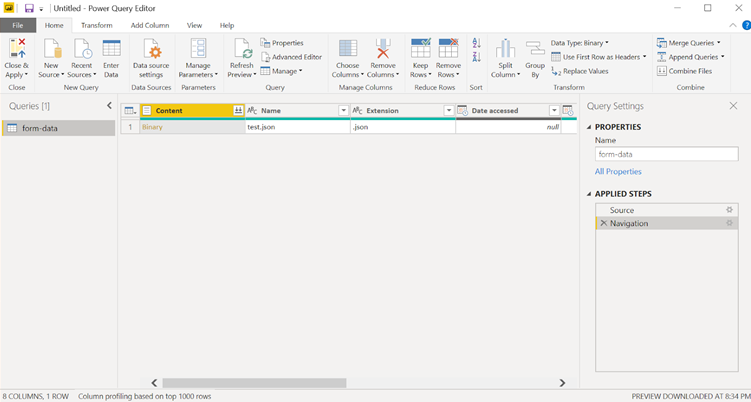Close the Query Settings pane
Screen dimensions: 751x402
733,106
